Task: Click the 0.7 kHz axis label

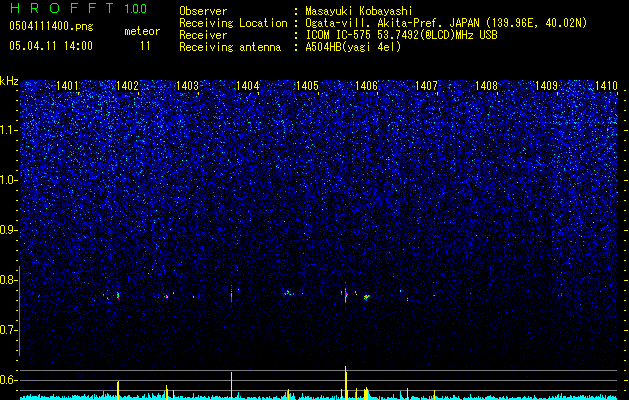Action: 9,330
